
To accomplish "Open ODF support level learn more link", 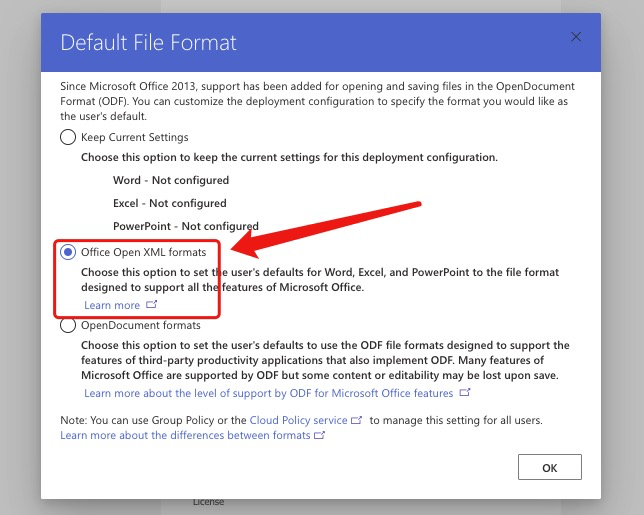I will click(x=269, y=393).
